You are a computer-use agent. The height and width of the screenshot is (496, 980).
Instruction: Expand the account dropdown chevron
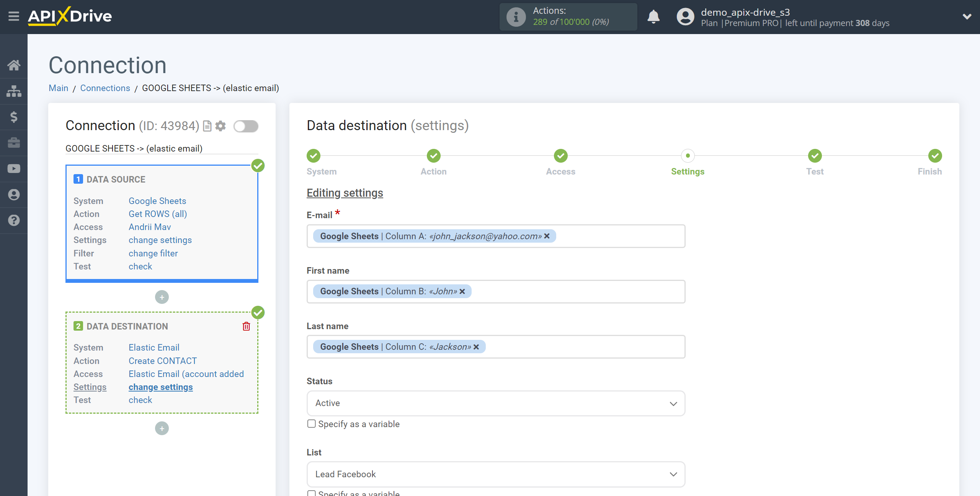click(967, 16)
